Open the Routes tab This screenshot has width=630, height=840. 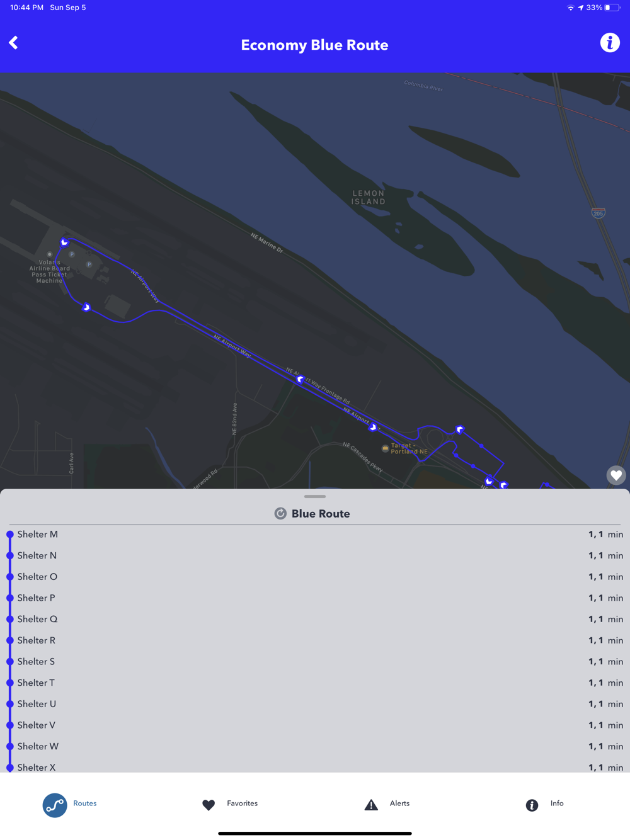coord(69,805)
